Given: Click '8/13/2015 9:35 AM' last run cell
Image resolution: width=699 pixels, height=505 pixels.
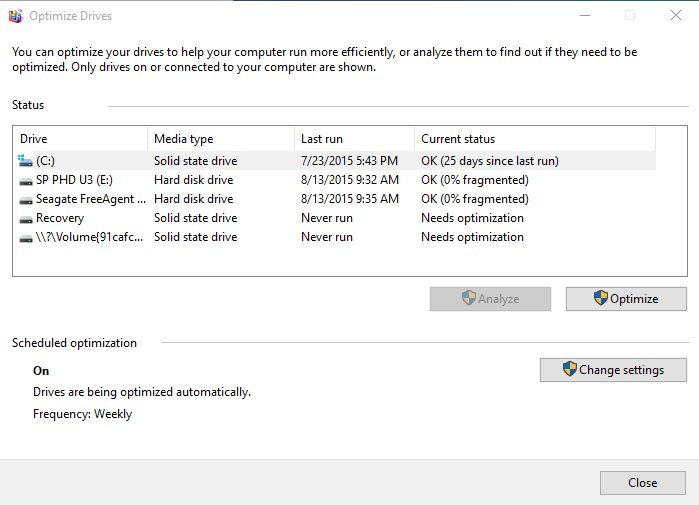Looking at the screenshot, I should click(x=350, y=199).
